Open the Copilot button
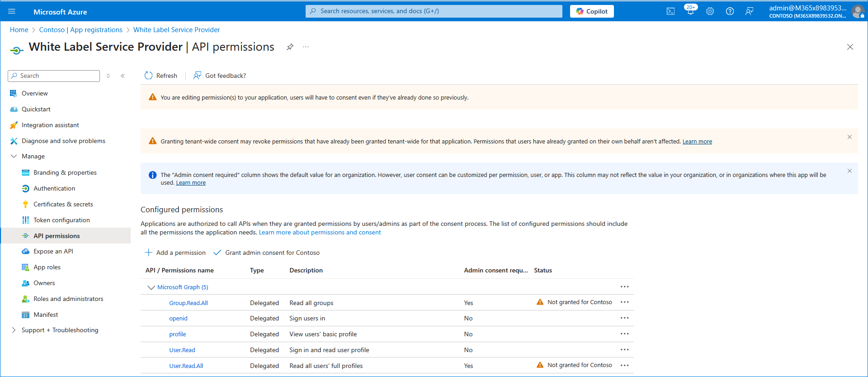This screenshot has width=868, height=377. coord(591,11)
